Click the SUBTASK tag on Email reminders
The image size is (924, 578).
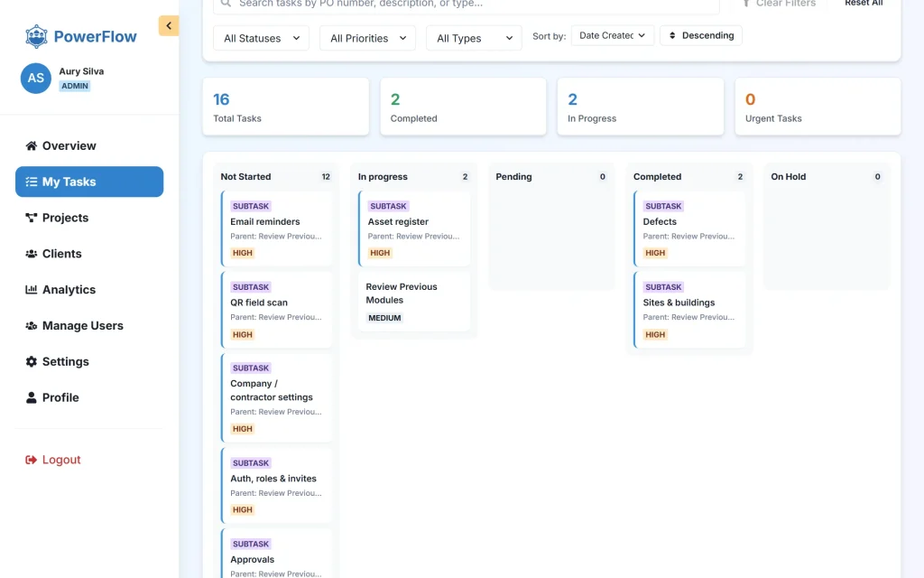[x=251, y=206]
